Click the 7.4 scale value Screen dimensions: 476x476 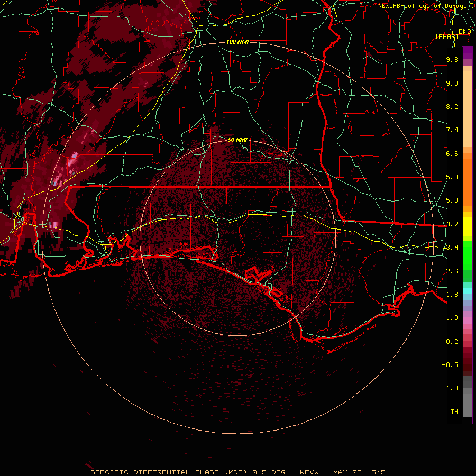pos(452,130)
